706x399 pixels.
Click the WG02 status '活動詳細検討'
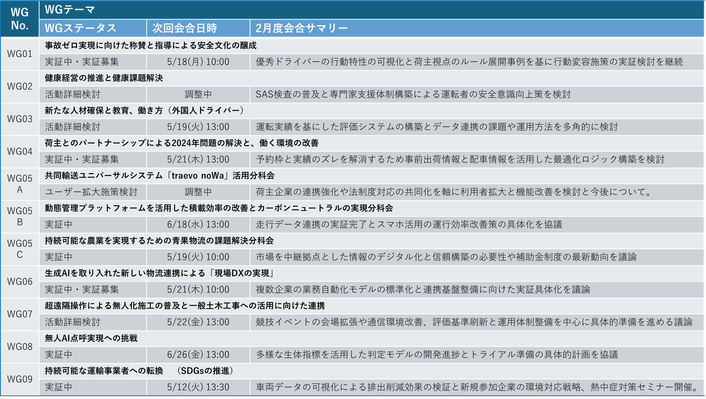click(x=93, y=95)
